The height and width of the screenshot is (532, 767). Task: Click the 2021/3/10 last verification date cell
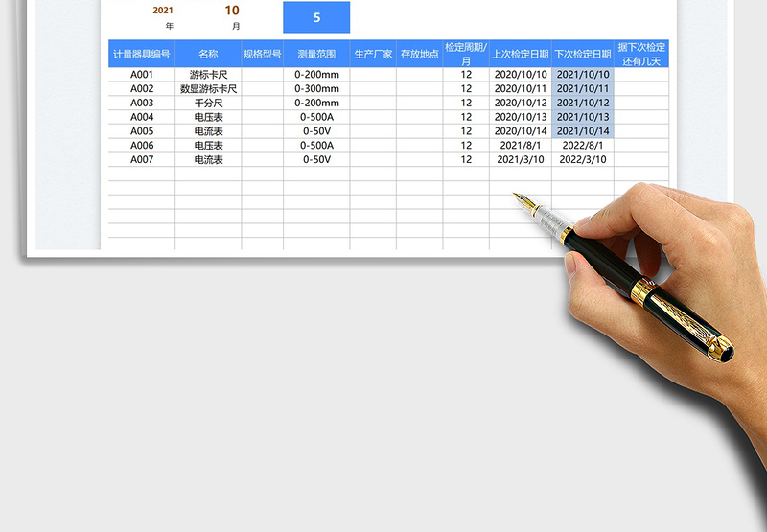click(520, 160)
